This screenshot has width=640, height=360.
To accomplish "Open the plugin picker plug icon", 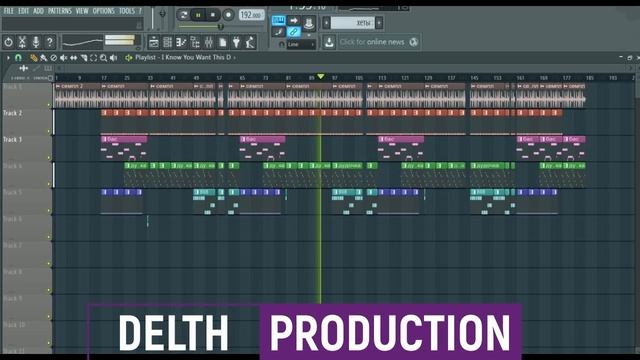I will click(x=236, y=42).
